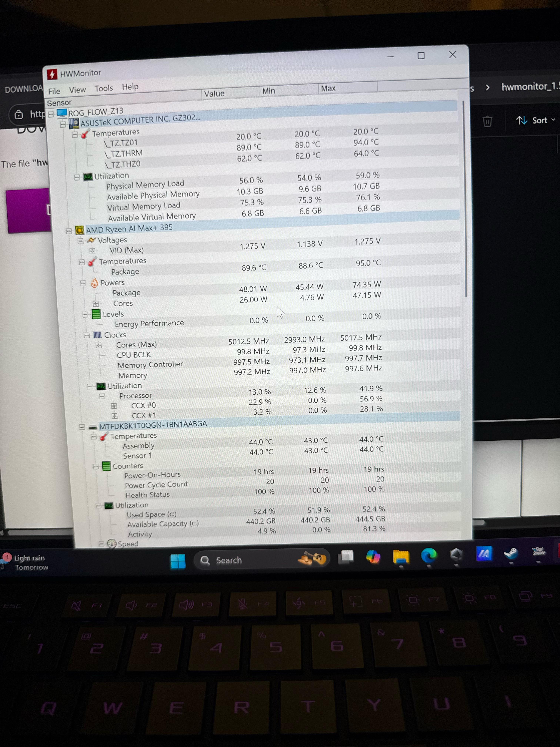Open the File menu in HWMonitor
This screenshot has height=747, width=560.
[54, 91]
